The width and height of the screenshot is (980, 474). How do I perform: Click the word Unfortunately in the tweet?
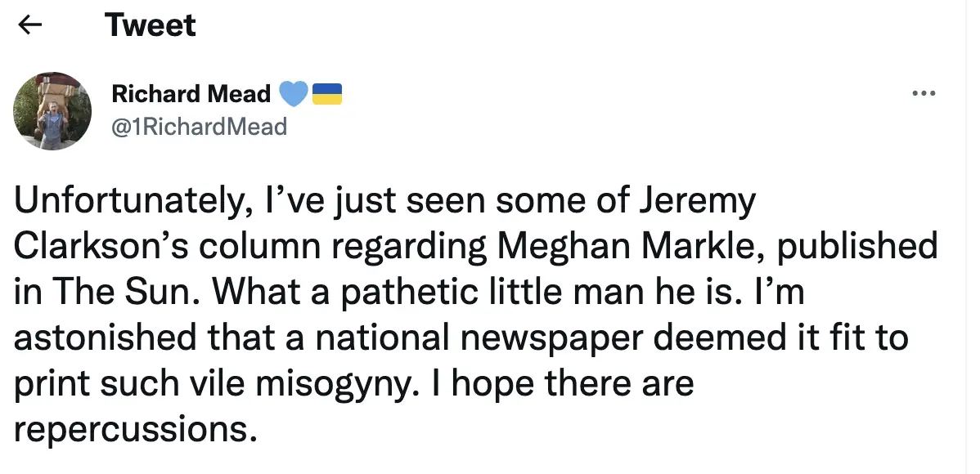[x=127, y=202]
